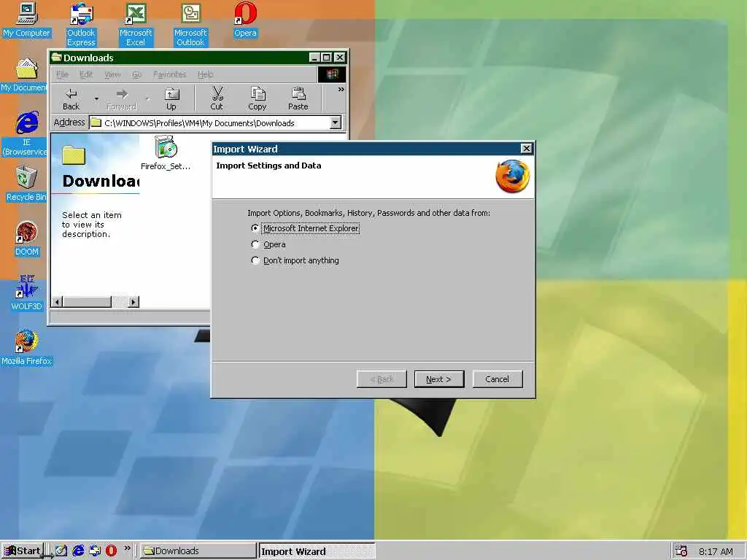This screenshot has width=747, height=560.
Task: Click horizontal scrollbar left arrow in Downloads
Action: (x=57, y=301)
